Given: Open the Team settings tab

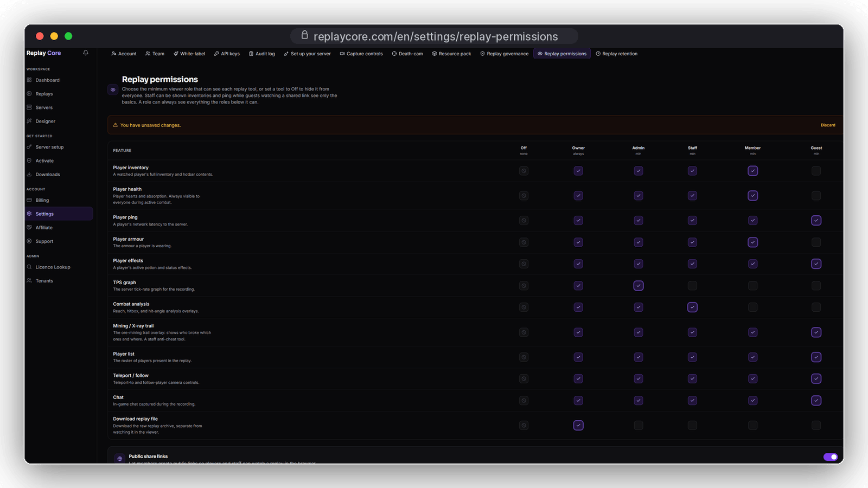Looking at the screenshot, I should click(x=155, y=54).
